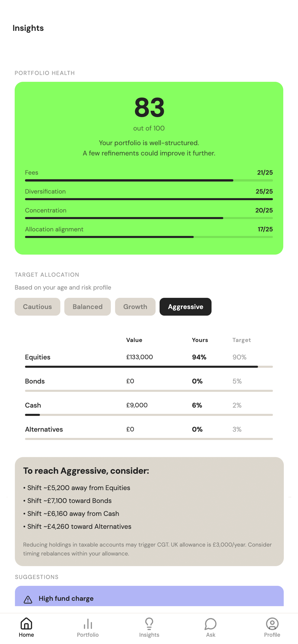Open the Profile tab label
Image resolution: width=298 pixels, height=644 pixels.
[x=272, y=634]
